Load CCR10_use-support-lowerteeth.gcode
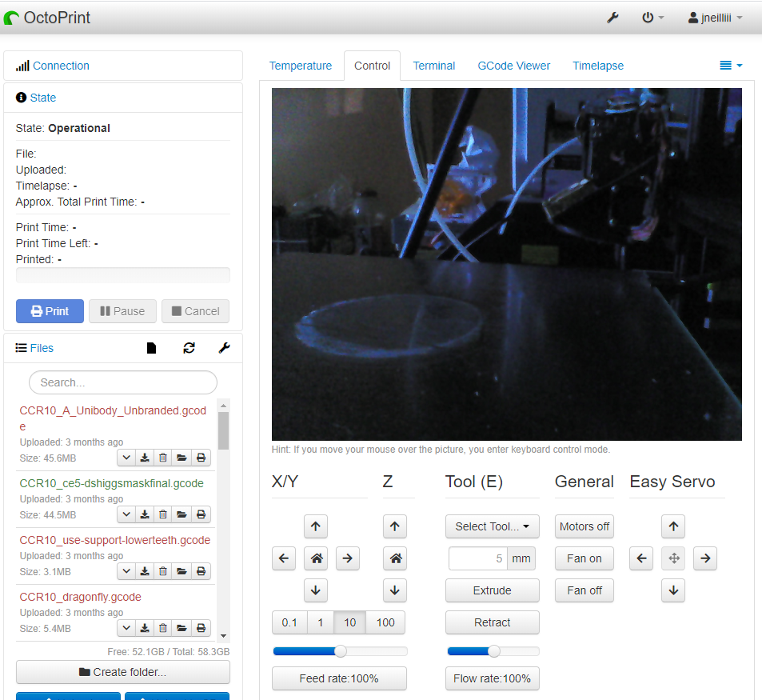The image size is (762, 700). click(182, 572)
